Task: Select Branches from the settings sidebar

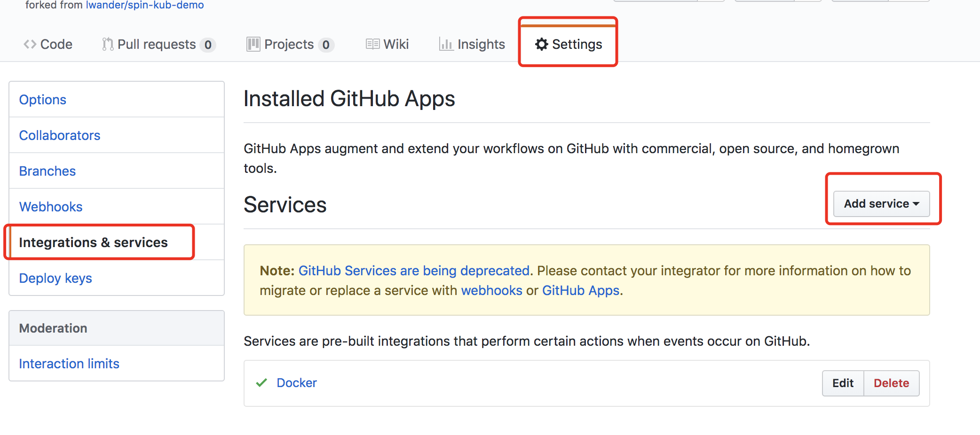Action: [47, 171]
